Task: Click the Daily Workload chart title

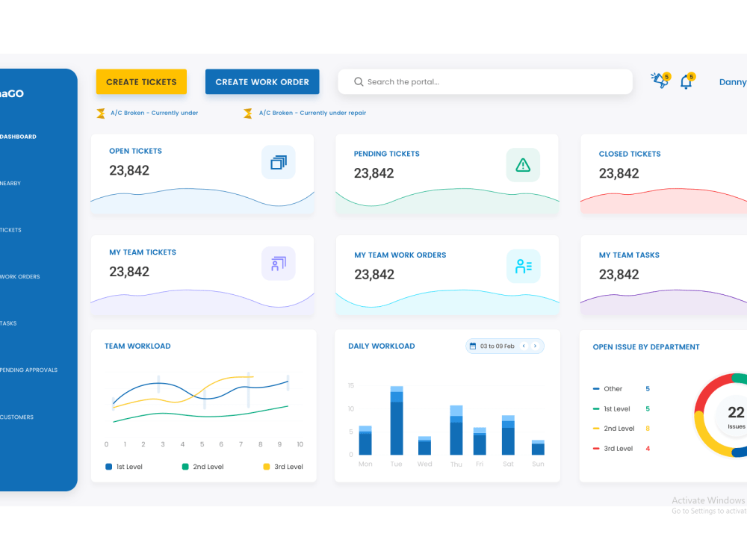Action: click(382, 346)
